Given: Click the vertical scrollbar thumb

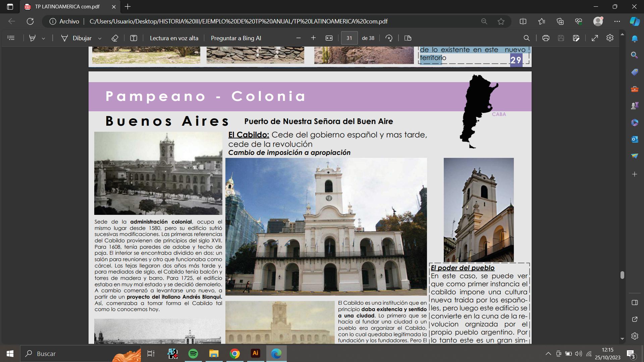Looking at the screenshot, I should coord(622,275).
